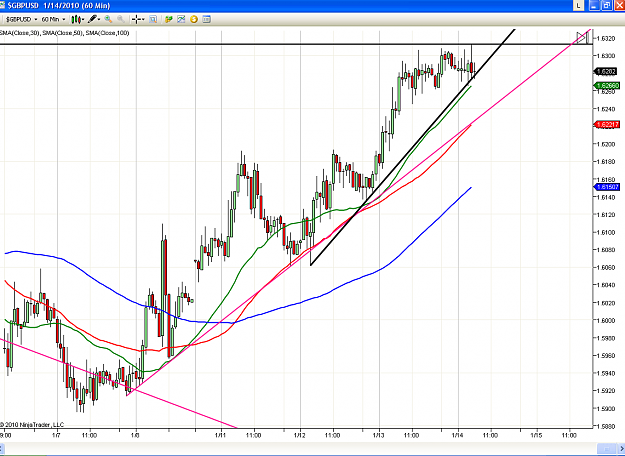Activate the crosshair cursor icon

point(136,19)
